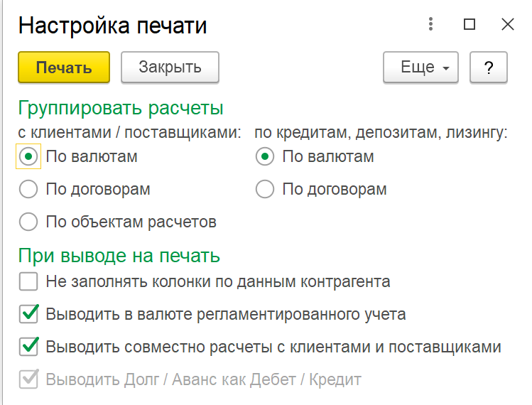Select the По объектам расчетов radio option
Viewport: 532px width, 405px height.
[28, 222]
